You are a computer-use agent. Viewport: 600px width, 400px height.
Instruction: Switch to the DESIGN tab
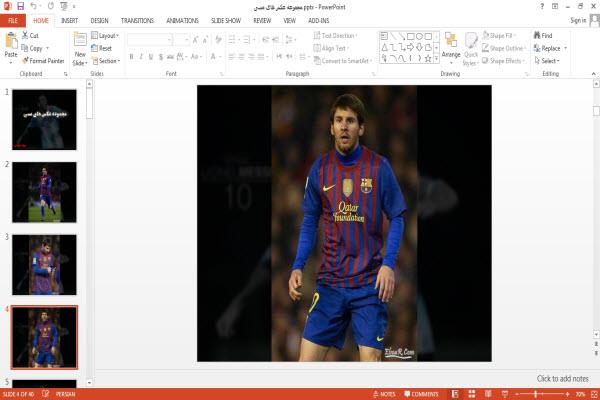(99, 21)
